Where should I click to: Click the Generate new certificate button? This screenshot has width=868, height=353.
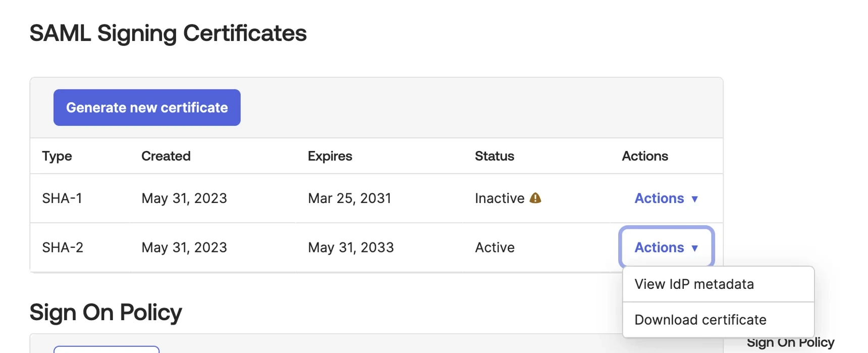tap(147, 108)
